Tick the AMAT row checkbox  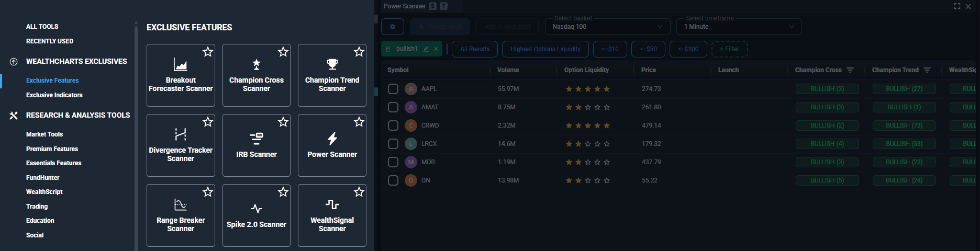tap(393, 107)
